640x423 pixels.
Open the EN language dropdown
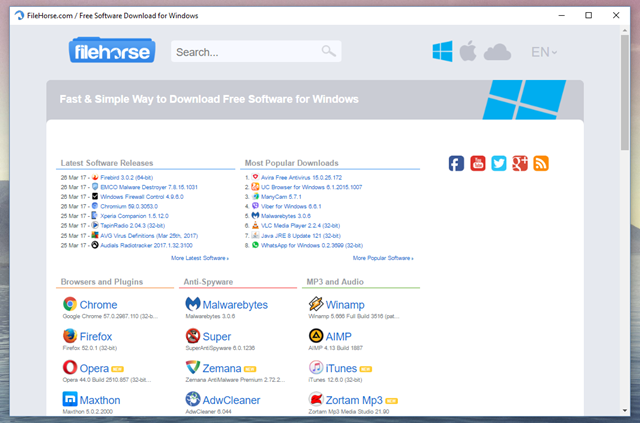tap(544, 52)
